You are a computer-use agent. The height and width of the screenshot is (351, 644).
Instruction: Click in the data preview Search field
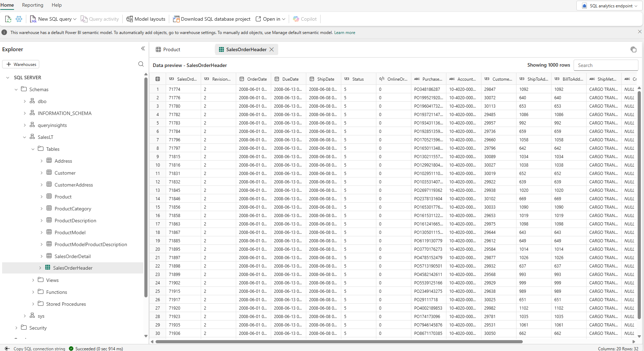tap(606, 65)
